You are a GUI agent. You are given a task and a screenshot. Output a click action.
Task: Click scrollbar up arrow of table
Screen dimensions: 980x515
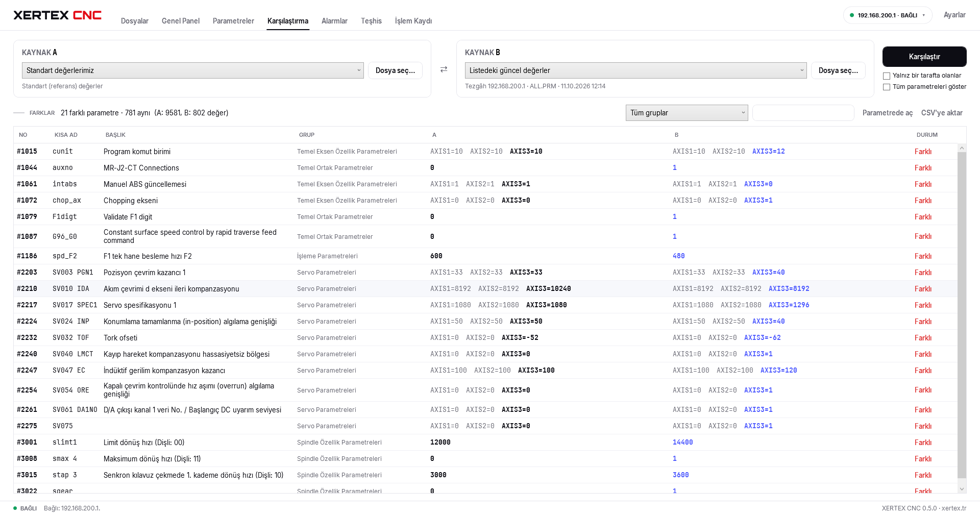(x=962, y=148)
